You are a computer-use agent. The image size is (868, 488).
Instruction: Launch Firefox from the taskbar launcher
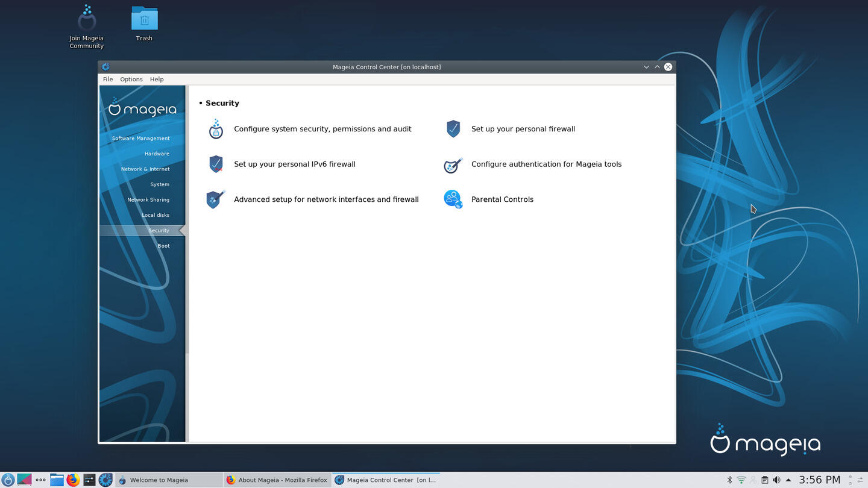coord(73,480)
